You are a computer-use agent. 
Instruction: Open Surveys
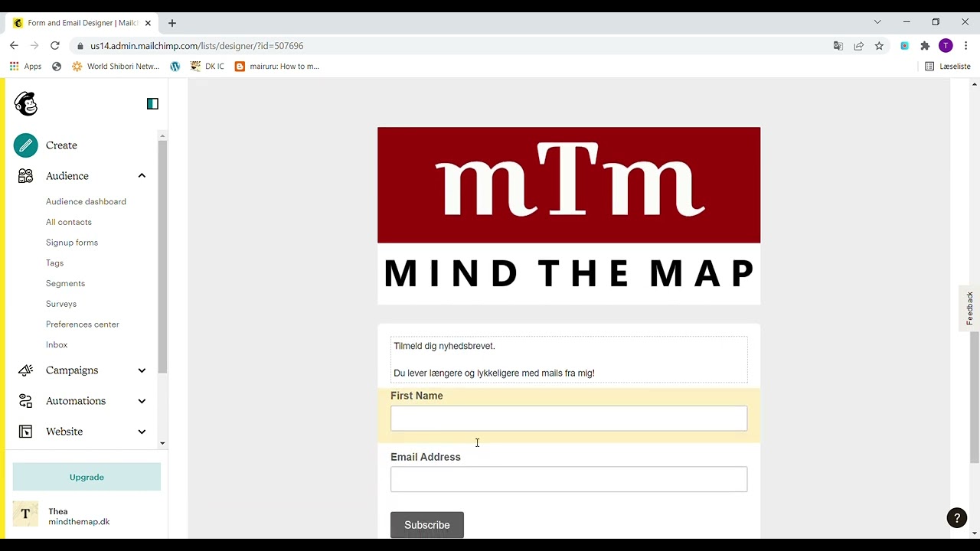tap(61, 304)
